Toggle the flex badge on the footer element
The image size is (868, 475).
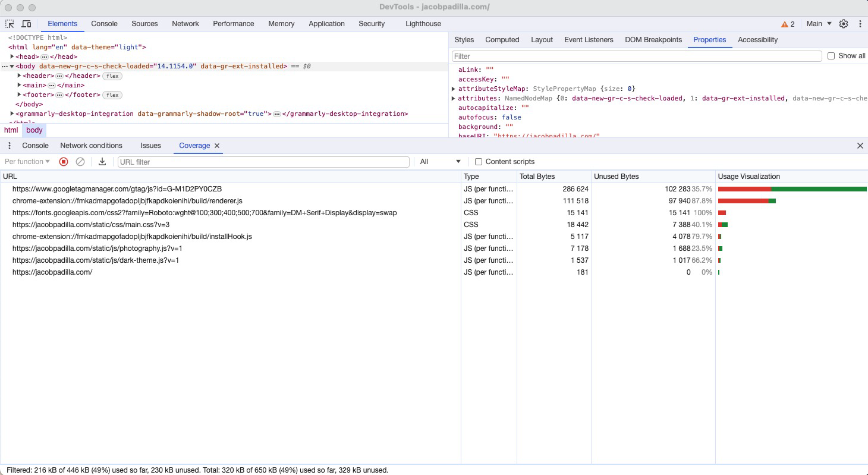point(112,95)
